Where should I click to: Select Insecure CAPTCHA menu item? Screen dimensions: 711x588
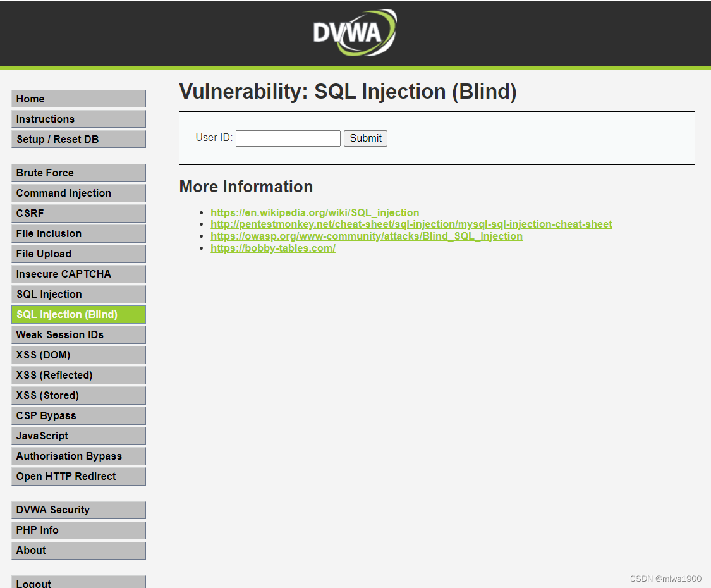click(x=78, y=274)
